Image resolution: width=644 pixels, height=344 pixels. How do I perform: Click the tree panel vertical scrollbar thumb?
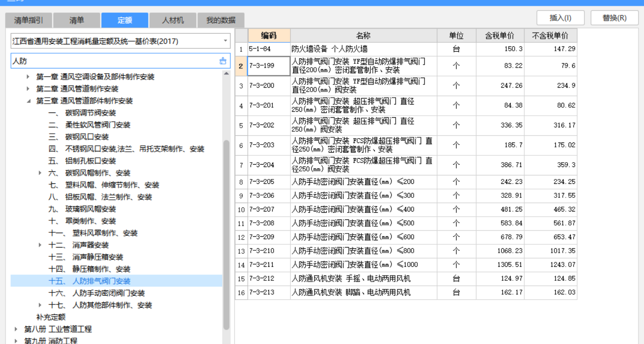(226, 235)
